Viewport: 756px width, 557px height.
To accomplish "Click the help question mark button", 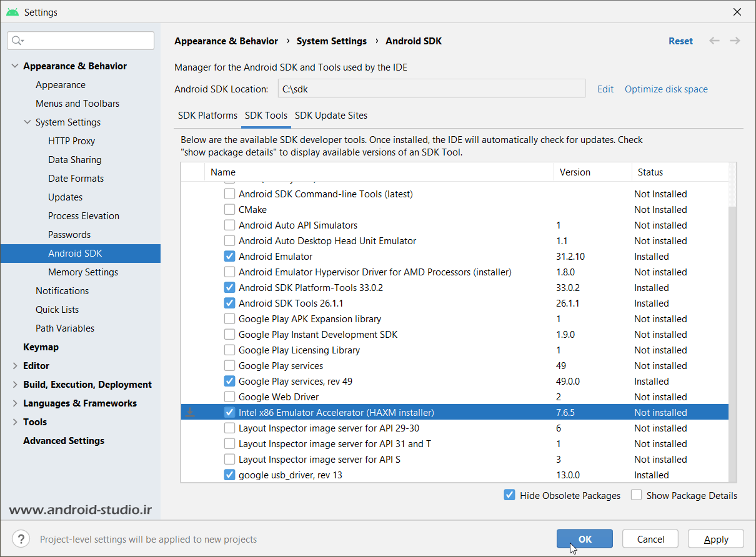I will 21,539.
